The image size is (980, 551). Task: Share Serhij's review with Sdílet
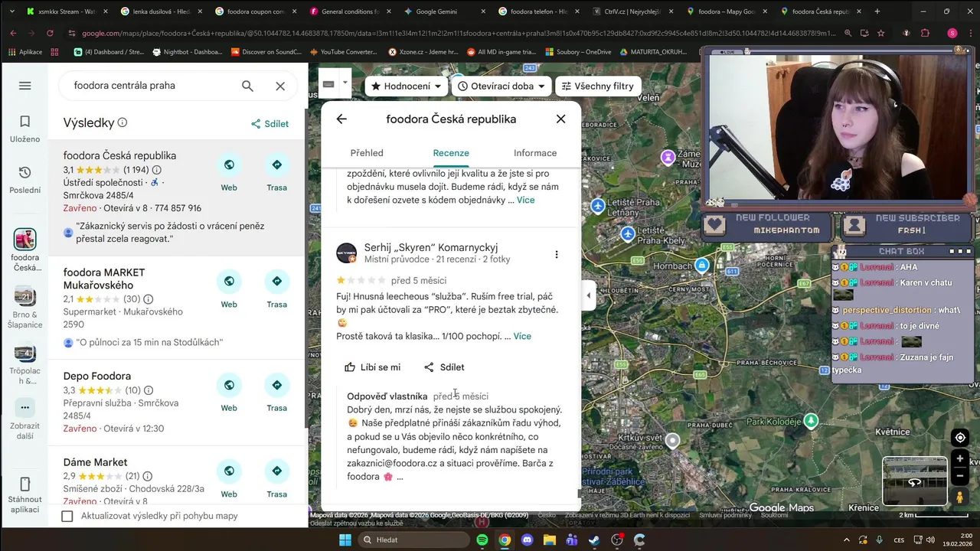coord(444,367)
